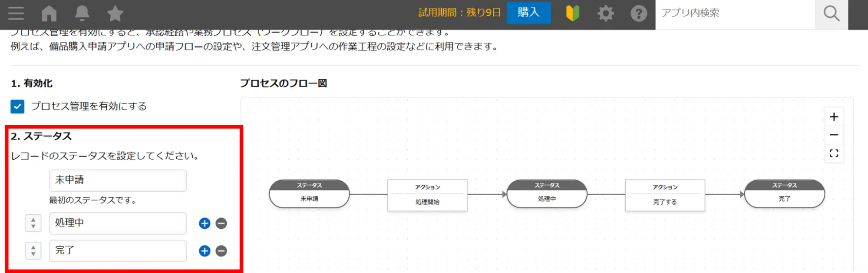Open the help question mark icon
The width and height of the screenshot is (868, 273).
pos(638,13)
